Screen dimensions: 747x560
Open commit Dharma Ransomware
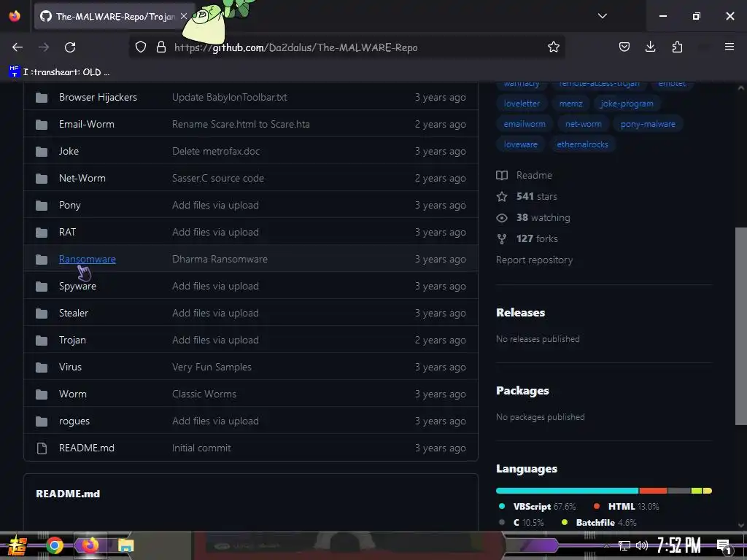click(220, 259)
